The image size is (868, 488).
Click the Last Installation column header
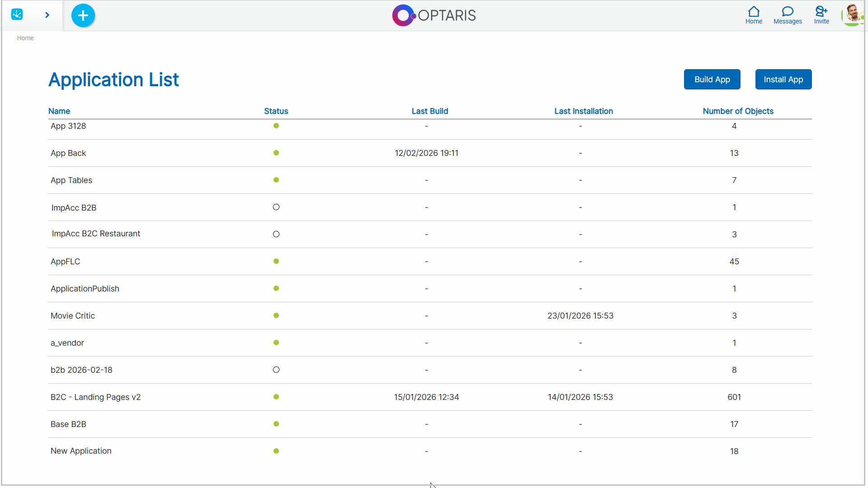click(583, 111)
